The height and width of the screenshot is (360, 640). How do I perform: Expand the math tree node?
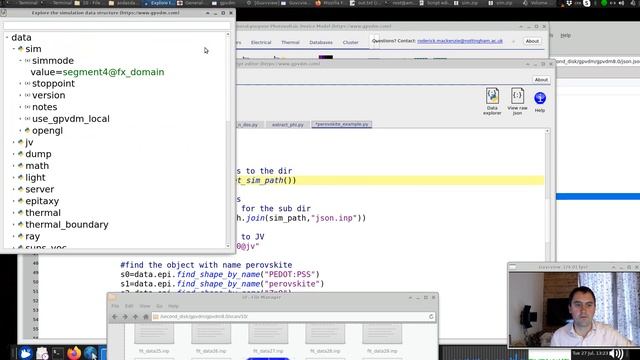tap(13, 166)
